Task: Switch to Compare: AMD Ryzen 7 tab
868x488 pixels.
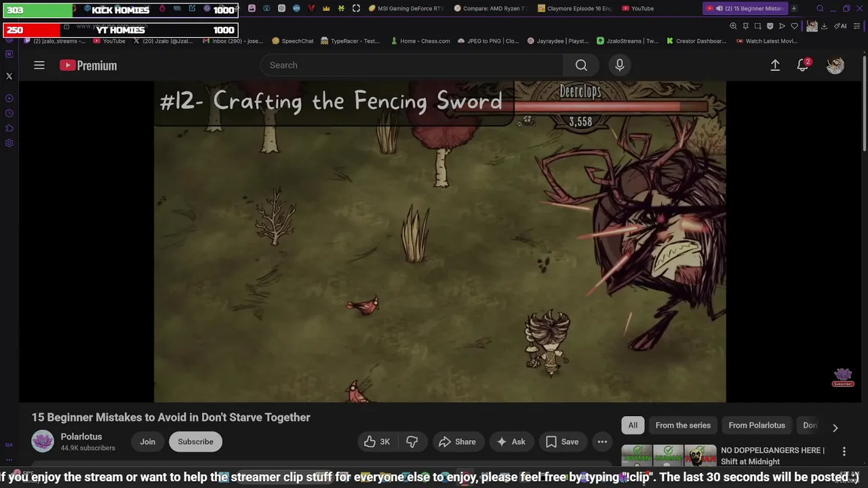Action: point(491,8)
